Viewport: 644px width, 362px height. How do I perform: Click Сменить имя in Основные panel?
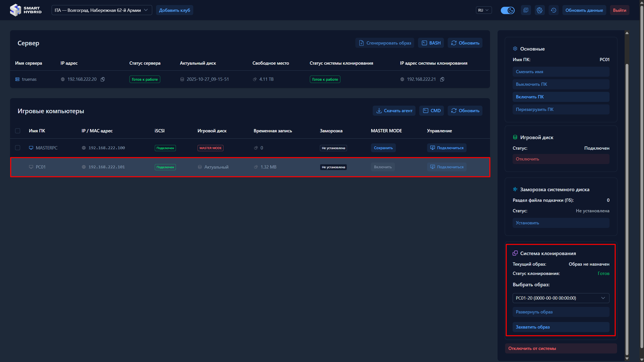(561, 72)
